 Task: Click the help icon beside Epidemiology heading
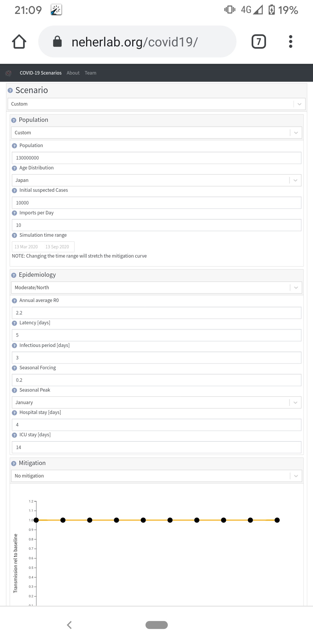coord(14,275)
